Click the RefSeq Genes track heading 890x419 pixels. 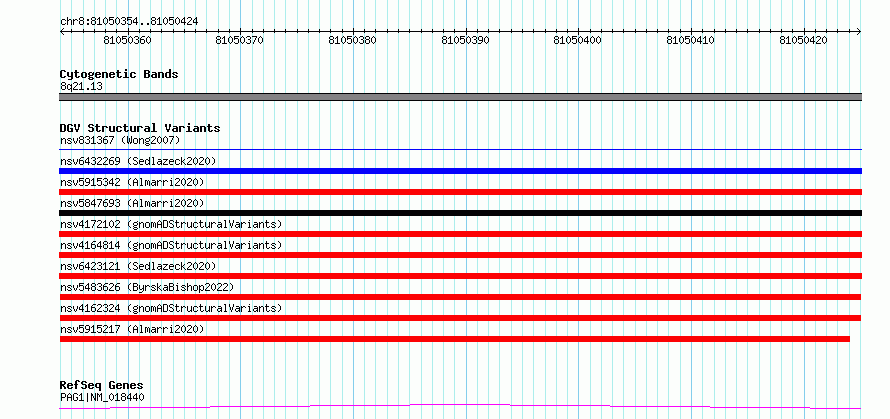pyautogui.click(x=101, y=386)
